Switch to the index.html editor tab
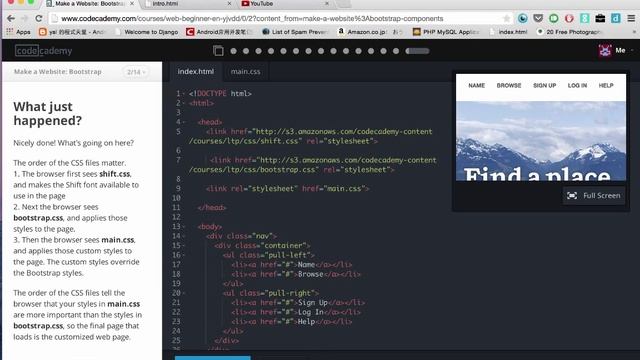The width and height of the screenshot is (640, 360). [x=196, y=71]
